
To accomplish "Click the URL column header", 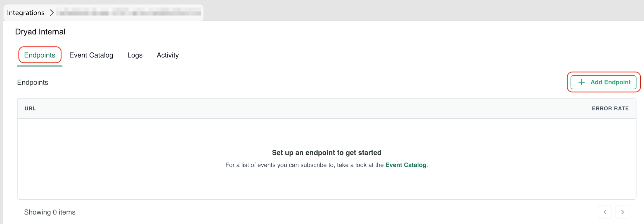I will click(x=30, y=109).
